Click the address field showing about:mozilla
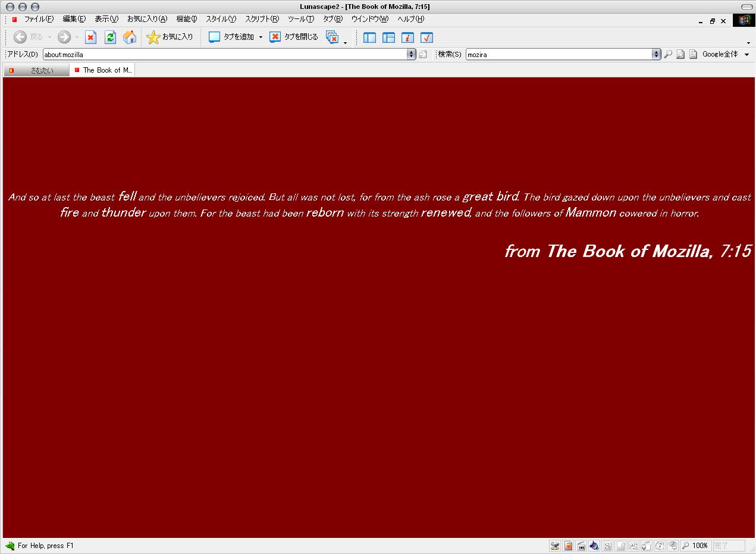This screenshot has width=756, height=554. [x=225, y=54]
